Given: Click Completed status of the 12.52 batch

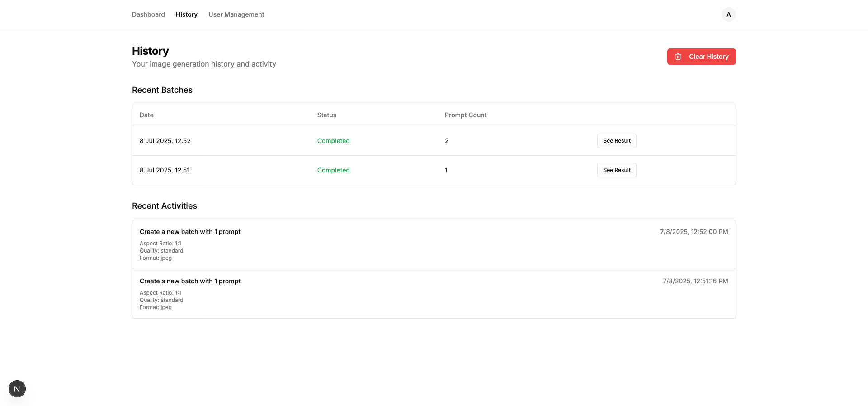Looking at the screenshot, I should [x=333, y=141].
